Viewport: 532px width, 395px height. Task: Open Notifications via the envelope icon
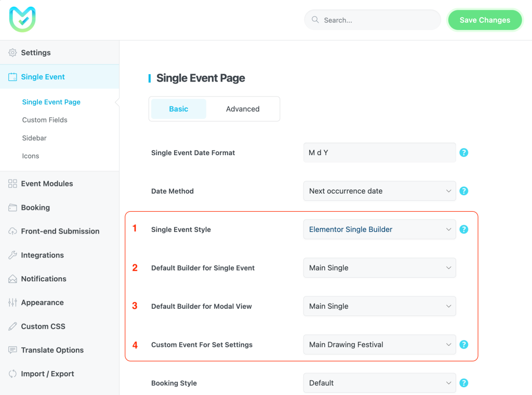tap(11, 279)
